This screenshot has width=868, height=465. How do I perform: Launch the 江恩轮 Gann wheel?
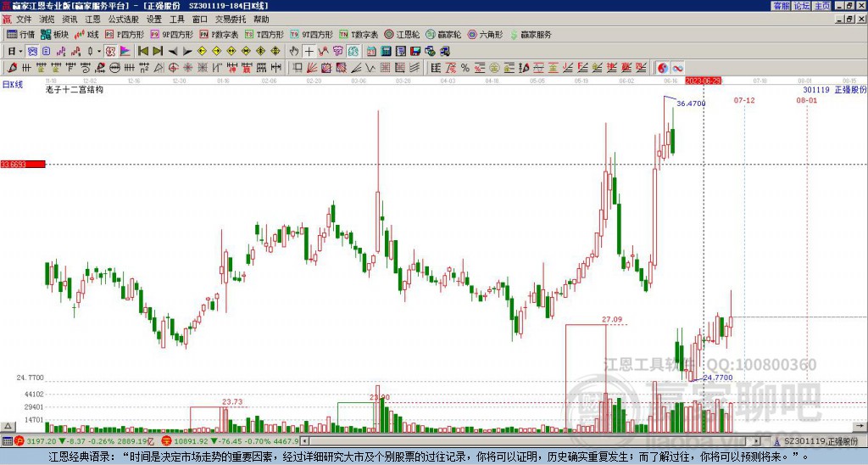(402, 34)
